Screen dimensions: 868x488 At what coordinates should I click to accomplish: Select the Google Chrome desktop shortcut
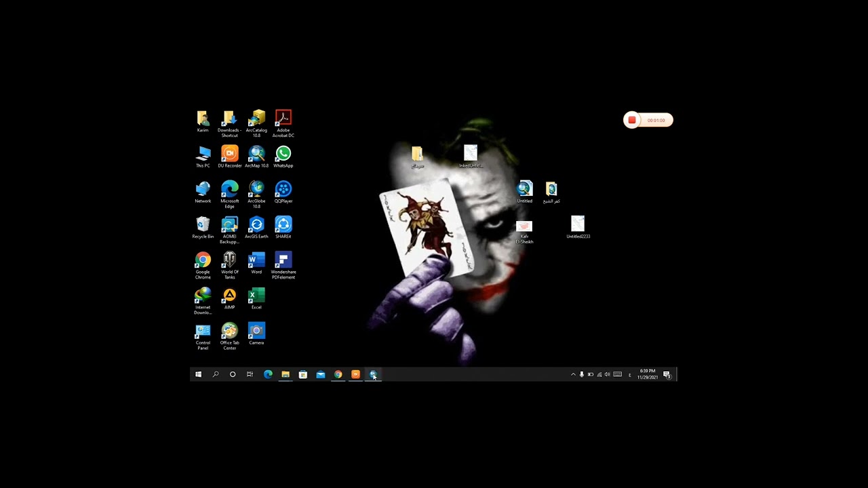[x=203, y=265]
